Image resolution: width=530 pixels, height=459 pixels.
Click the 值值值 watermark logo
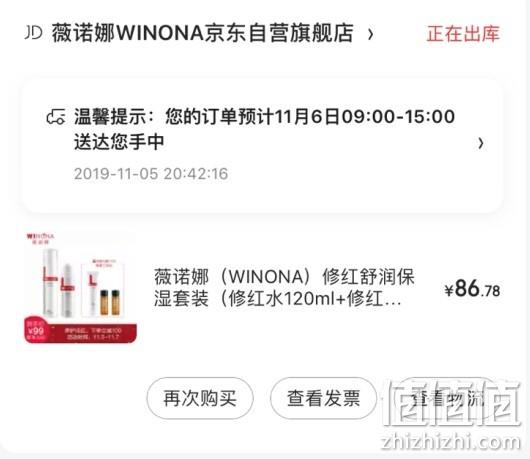tap(453, 403)
